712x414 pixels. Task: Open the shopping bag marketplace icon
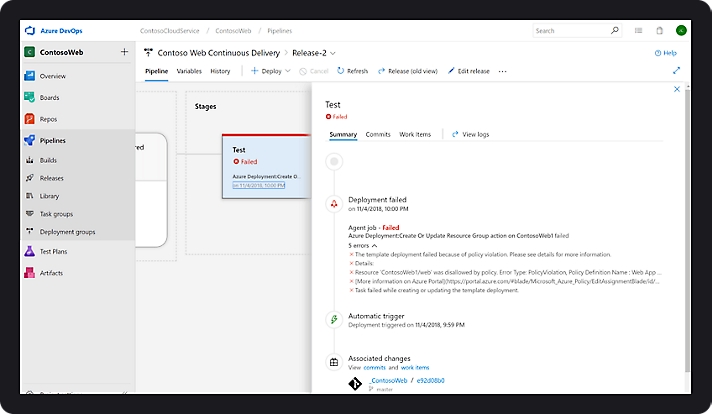[659, 31]
